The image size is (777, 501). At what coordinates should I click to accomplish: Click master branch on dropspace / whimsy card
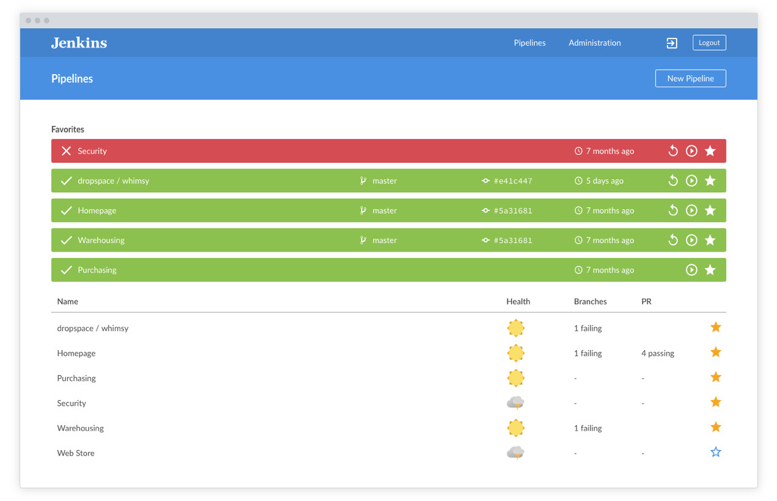coord(385,181)
